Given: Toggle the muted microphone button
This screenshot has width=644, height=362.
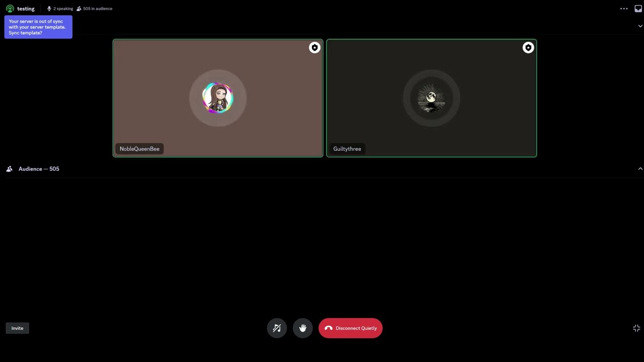Looking at the screenshot, I should click(x=277, y=328).
